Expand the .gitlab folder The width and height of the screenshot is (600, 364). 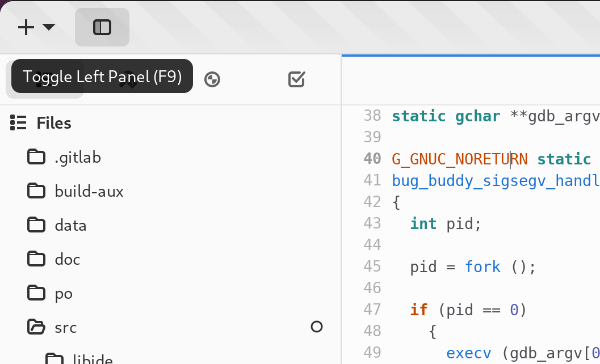point(78,157)
